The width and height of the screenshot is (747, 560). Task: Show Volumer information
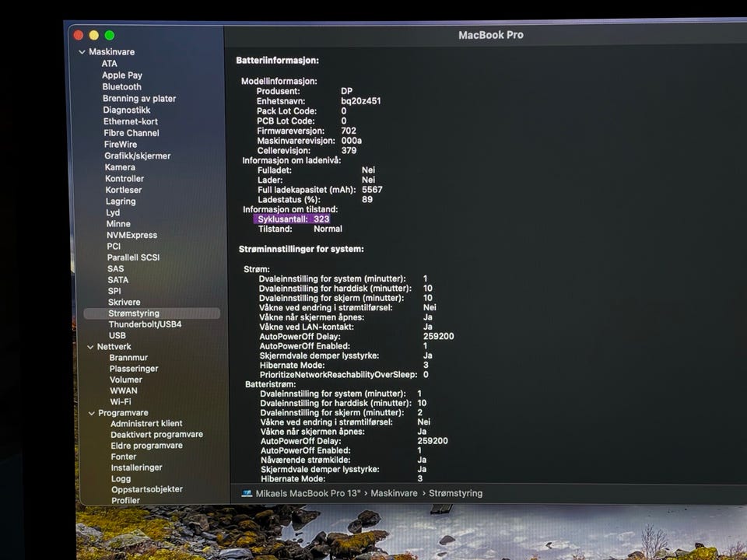pyautogui.click(x=126, y=380)
